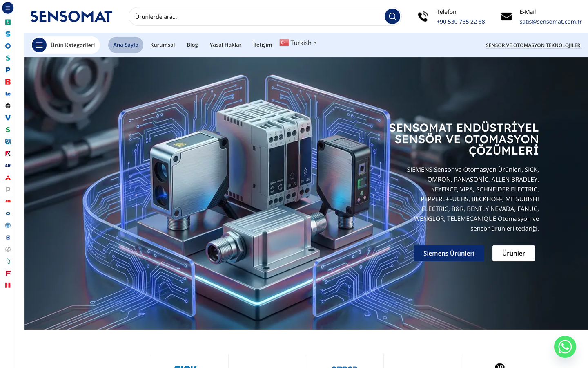The height and width of the screenshot is (368, 588).
Task: Expand the Turkish language dropdown
Action: [298, 43]
